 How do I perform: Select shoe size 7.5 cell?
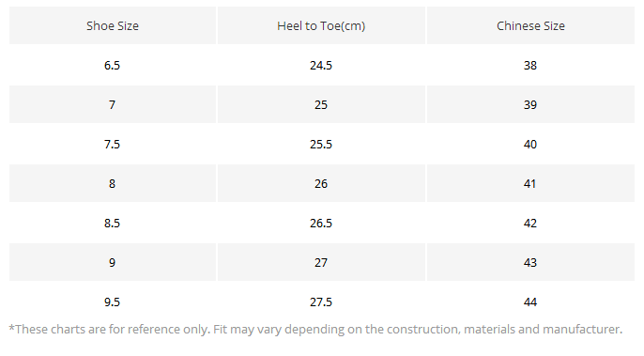coord(113,144)
